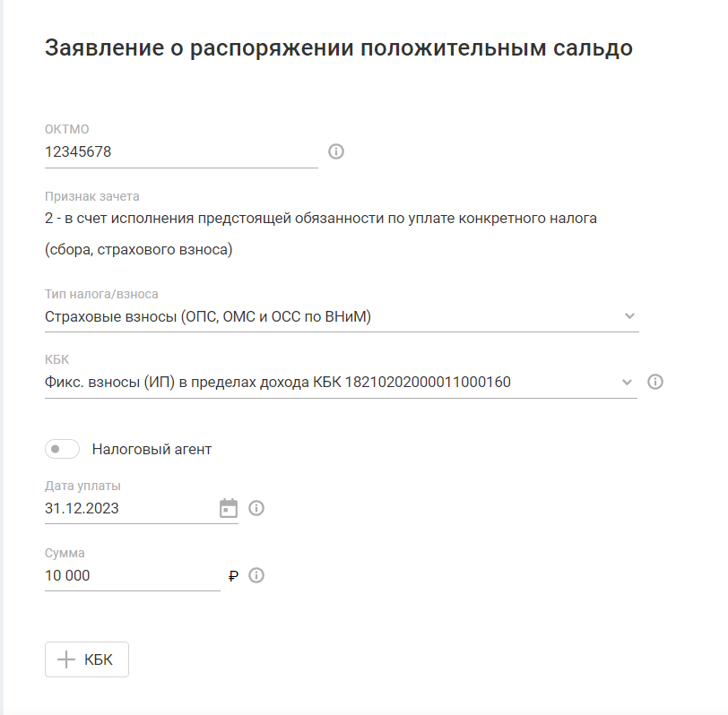This screenshot has width=728, height=715.
Task: Expand the Тип налога/взноса dropdown arrow
Action: pos(629,316)
